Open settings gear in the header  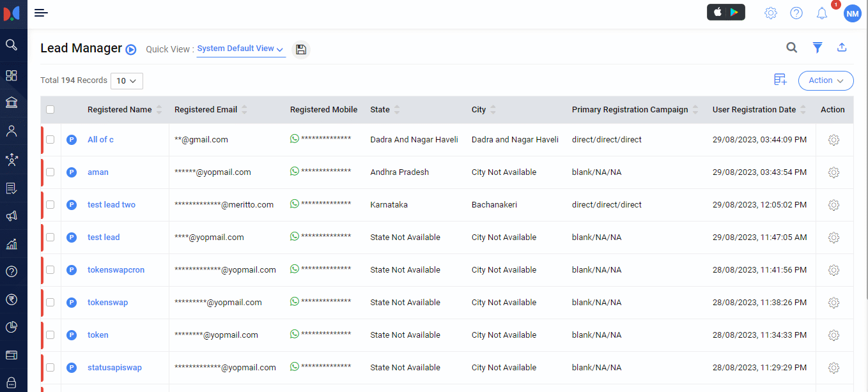click(x=771, y=13)
